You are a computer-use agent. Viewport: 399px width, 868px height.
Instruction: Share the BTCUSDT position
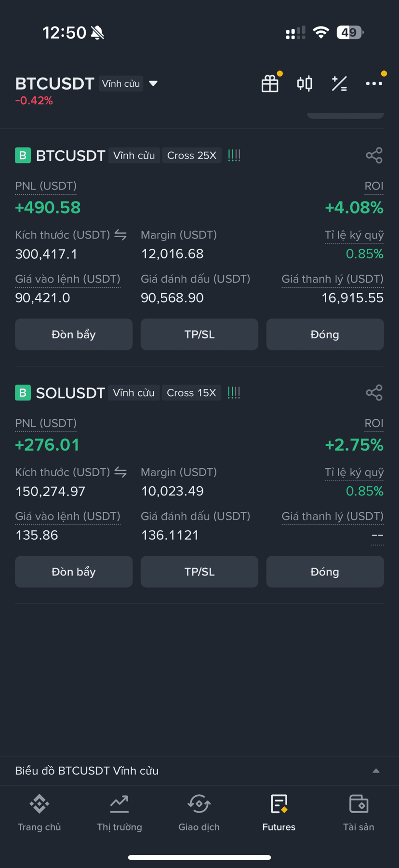tap(374, 155)
